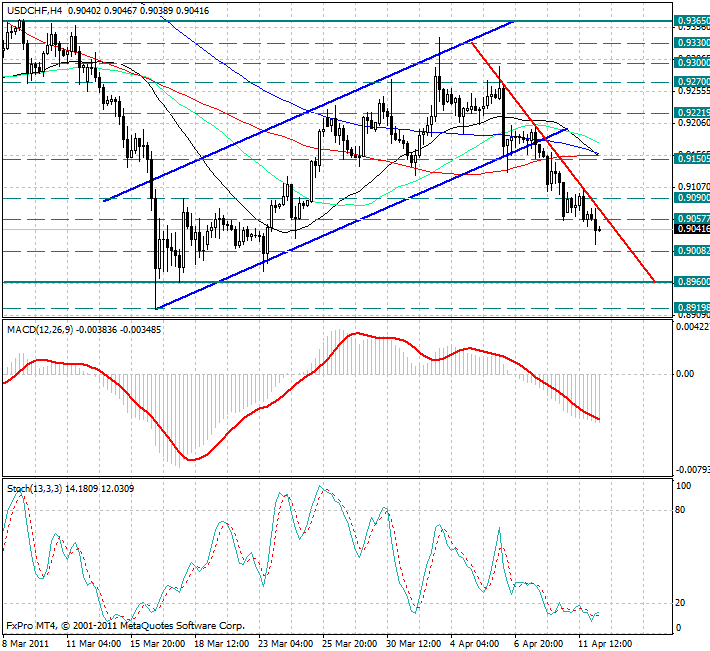Select the 0.9008 price level label
This screenshot has height=651, width=710.
click(x=692, y=251)
